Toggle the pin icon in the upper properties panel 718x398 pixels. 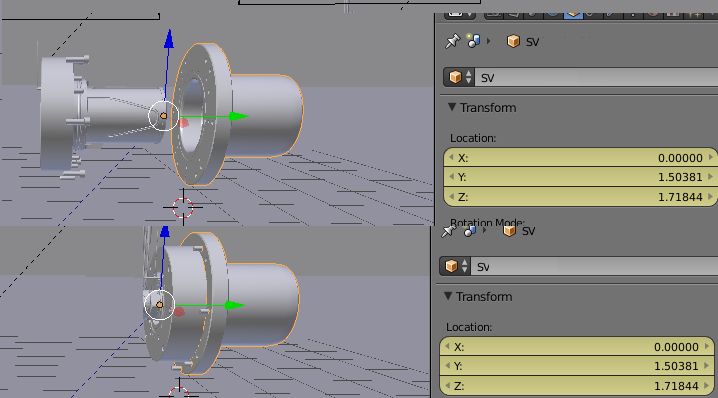point(452,41)
